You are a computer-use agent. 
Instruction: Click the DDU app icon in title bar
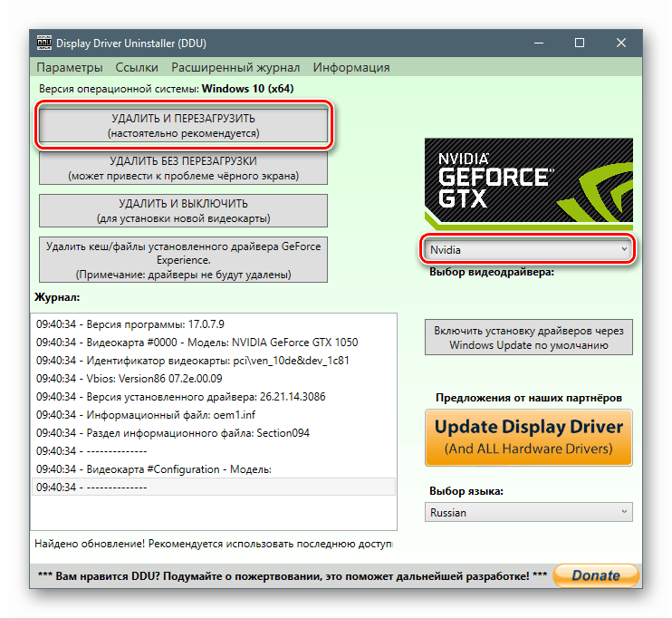[43, 43]
